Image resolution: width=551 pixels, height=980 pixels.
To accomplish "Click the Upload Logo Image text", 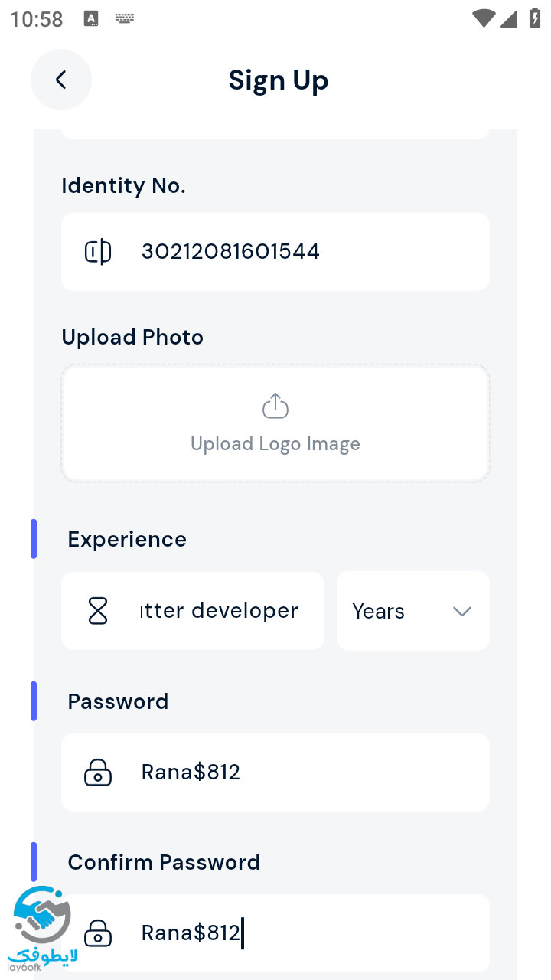I will pos(275,444).
